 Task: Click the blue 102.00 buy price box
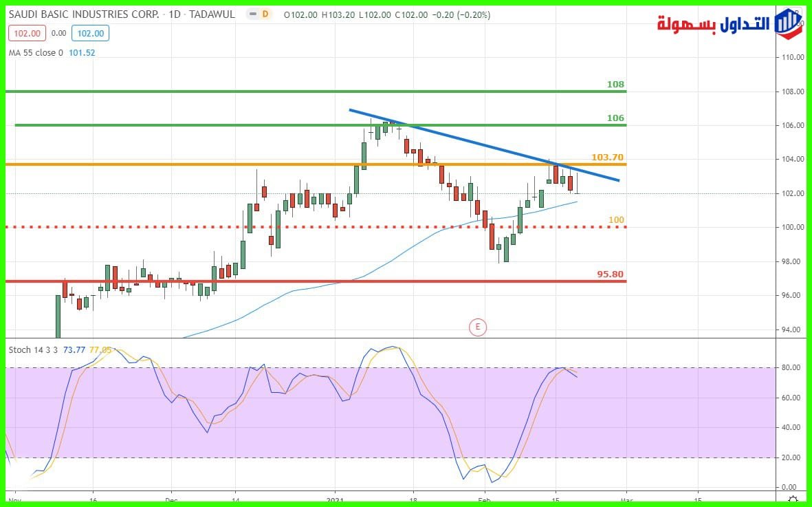91,34
